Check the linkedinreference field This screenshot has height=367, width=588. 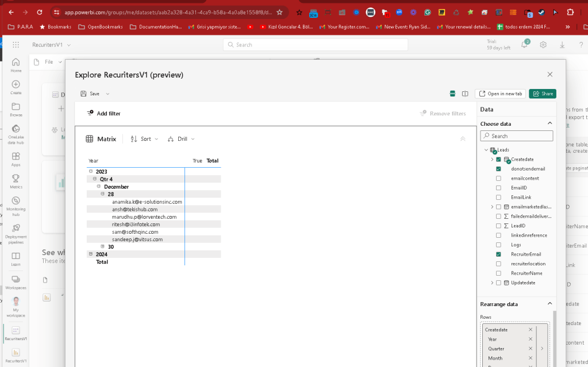pyautogui.click(x=498, y=235)
